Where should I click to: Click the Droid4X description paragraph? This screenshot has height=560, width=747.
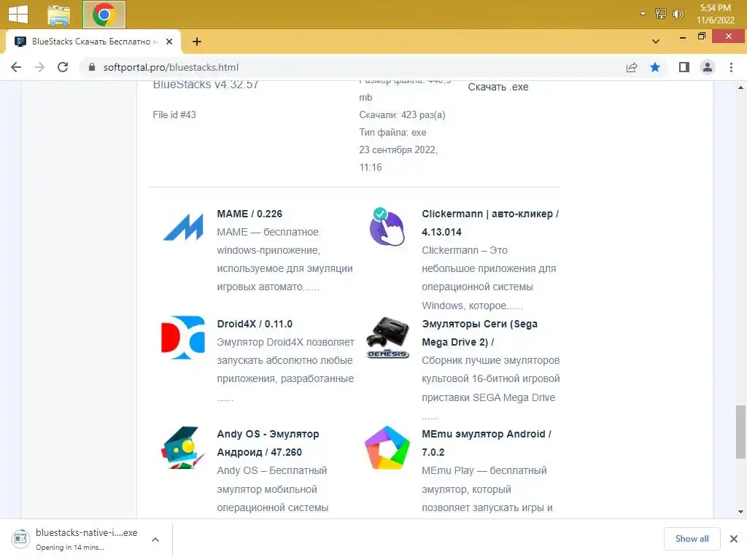pyautogui.click(x=285, y=370)
